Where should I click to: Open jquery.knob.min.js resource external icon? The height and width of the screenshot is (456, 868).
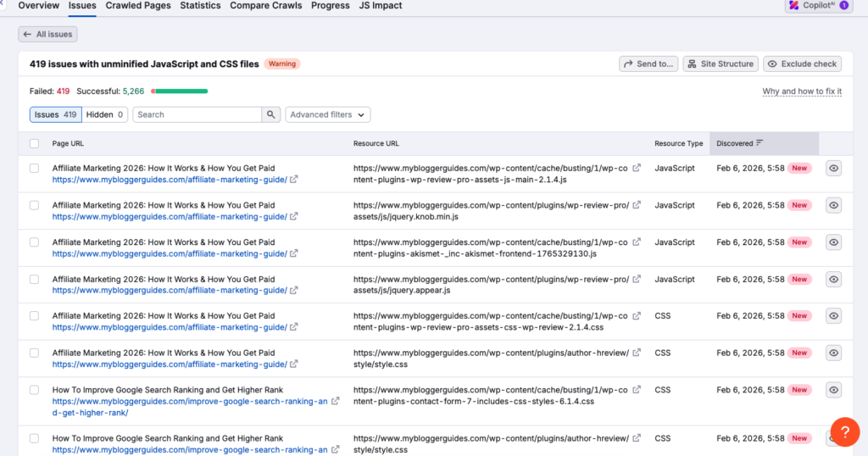pyautogui.click(x=637, y=205)
